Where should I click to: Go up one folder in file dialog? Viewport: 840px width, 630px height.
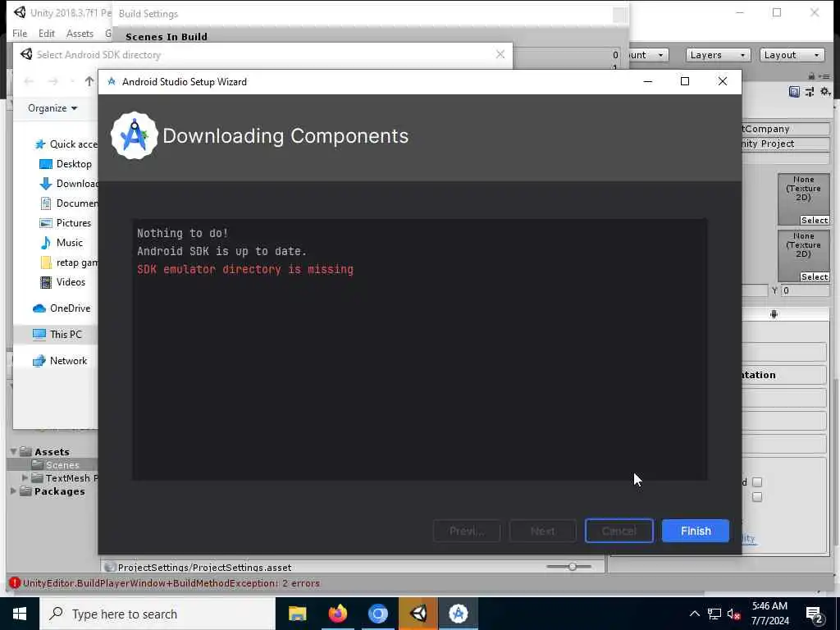[x=89, y=81]
